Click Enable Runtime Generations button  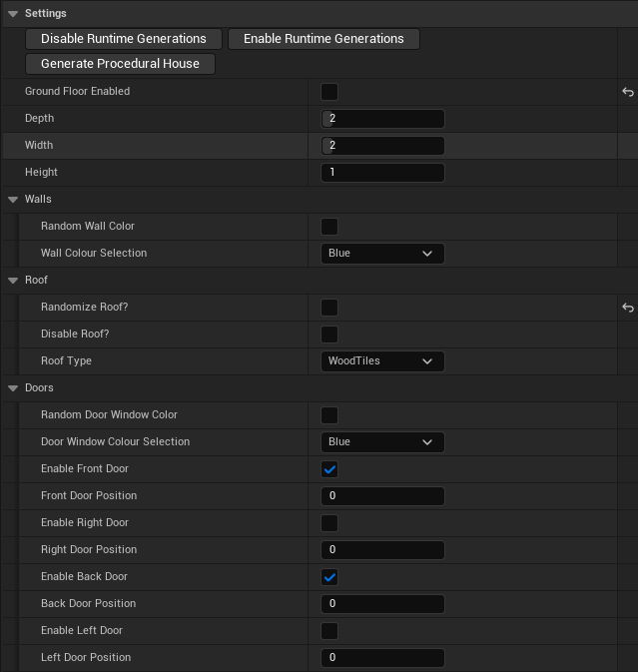[323, 39]
